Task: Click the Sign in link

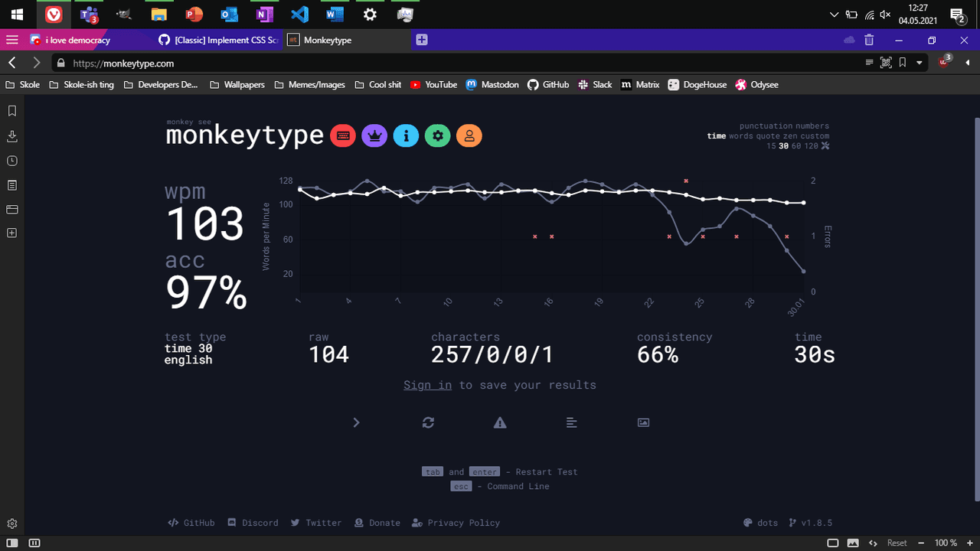Action: pyautogui.click(x=427, y=385)
